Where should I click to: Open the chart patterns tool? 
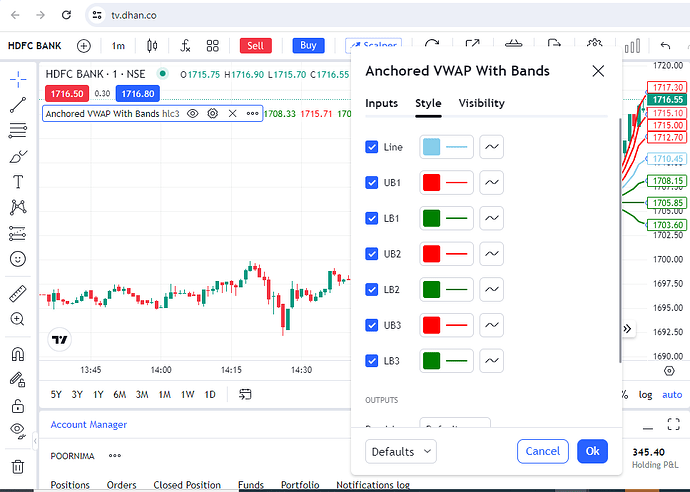pos(18,207)
